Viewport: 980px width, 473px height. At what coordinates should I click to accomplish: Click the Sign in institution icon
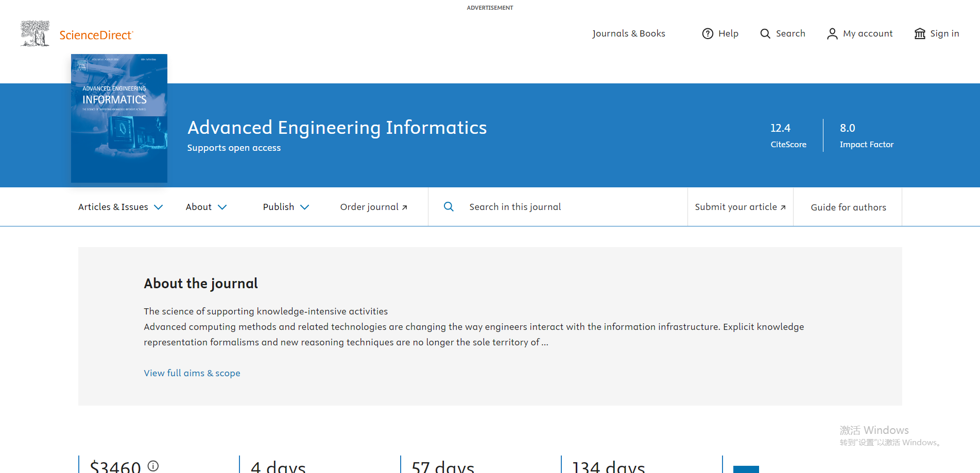pyautogui.click(x=920, y=33)
